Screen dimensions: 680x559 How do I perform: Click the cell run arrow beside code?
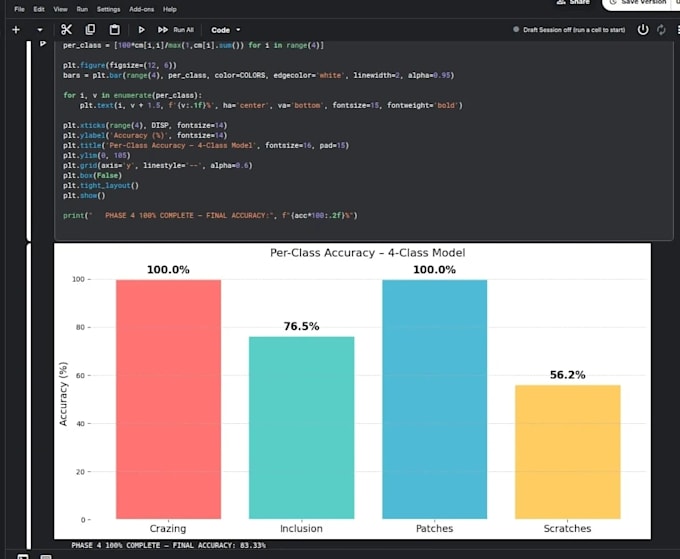click(42, 43)
